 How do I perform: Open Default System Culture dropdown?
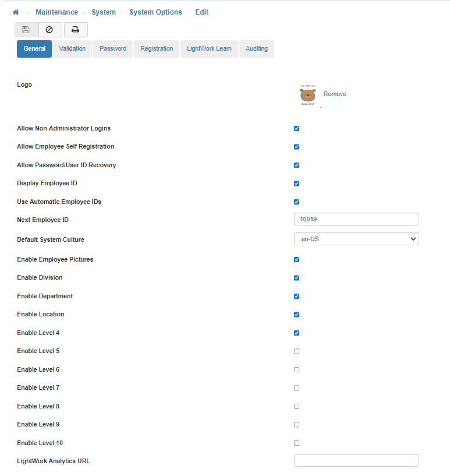356,239
